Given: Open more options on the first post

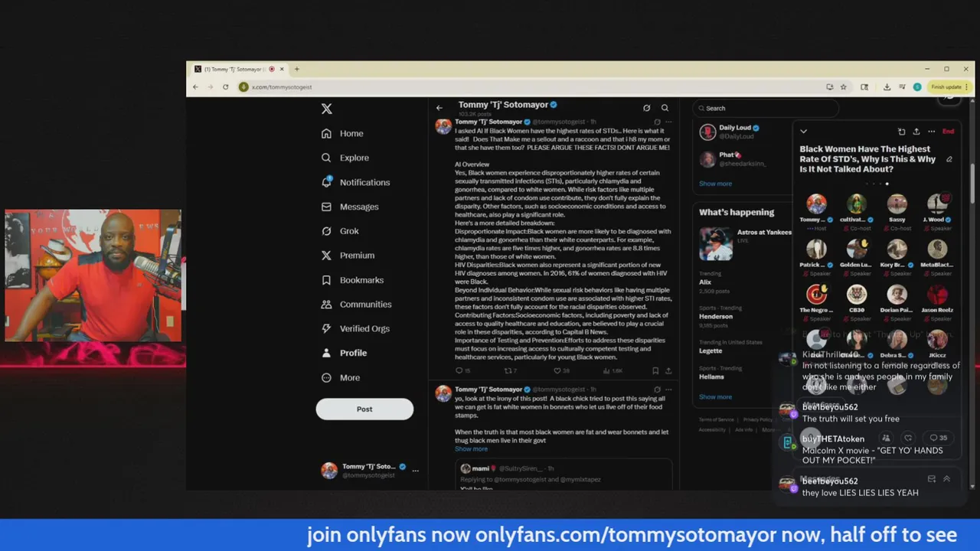Looking at the screenshot, I should pos(668,122).
